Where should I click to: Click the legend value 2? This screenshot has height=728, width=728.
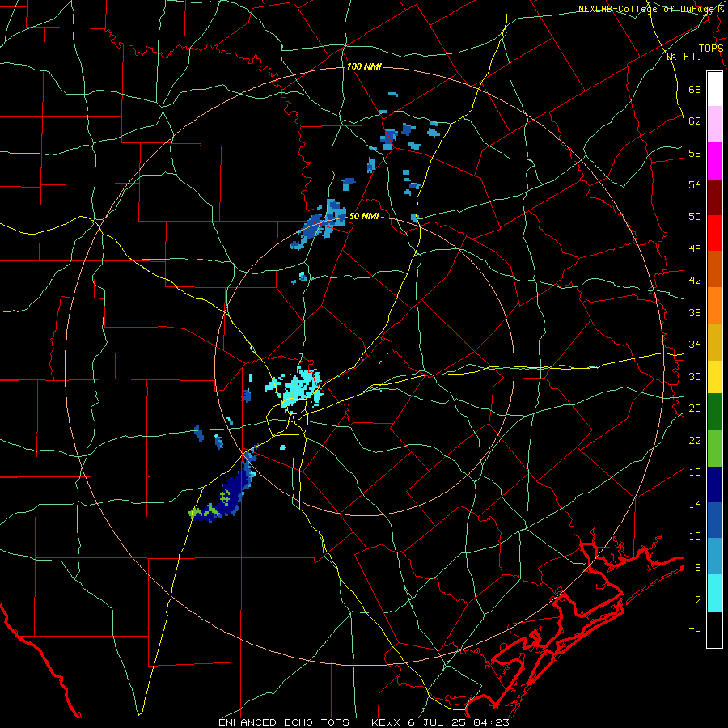(698, 599)
